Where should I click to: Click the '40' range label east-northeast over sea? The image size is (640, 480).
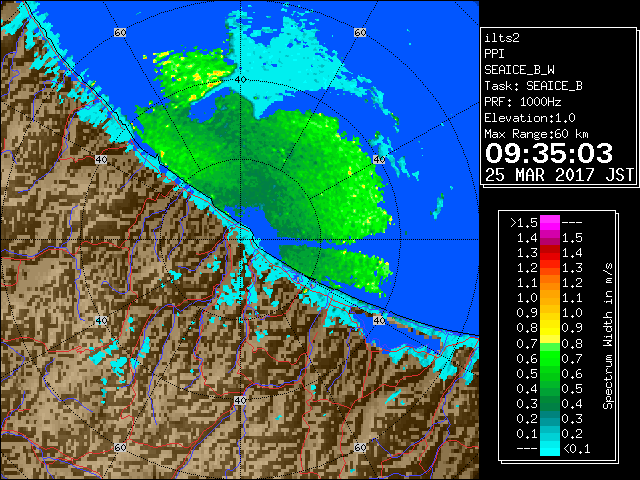click(x=379, y=160)
